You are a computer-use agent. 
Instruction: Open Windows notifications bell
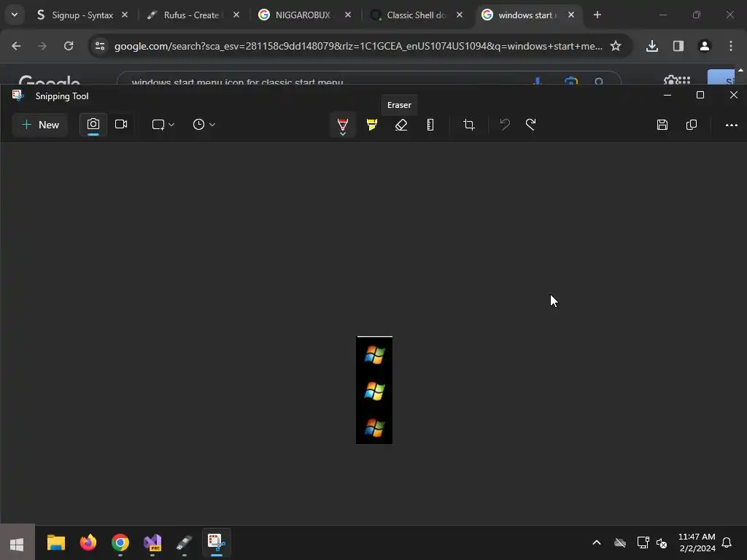[727, 542]
